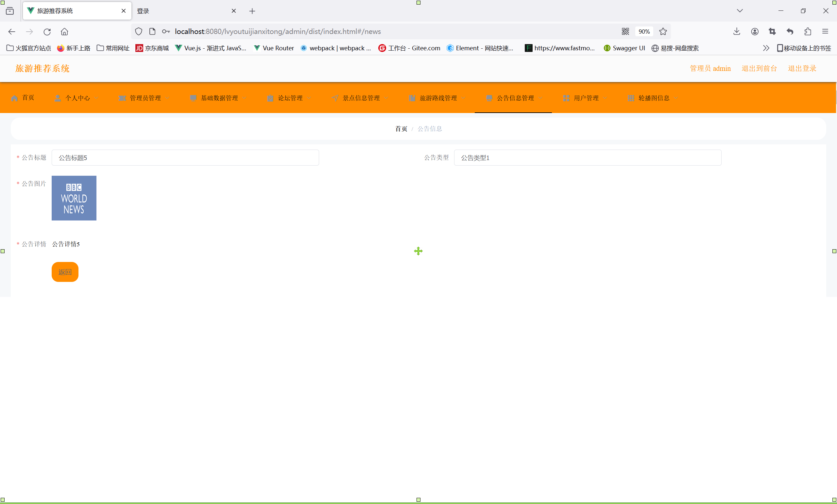
Task: Click the browser home icon
Action: pyautogui.click(x=64, y=32)
